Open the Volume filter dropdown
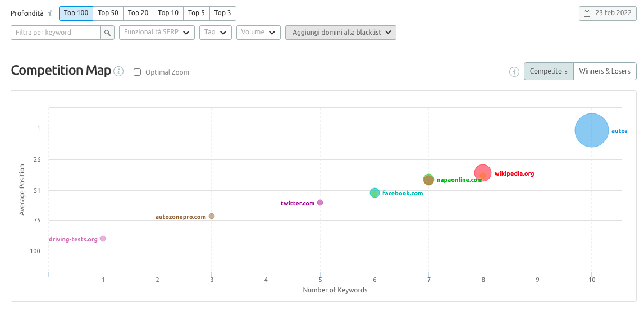Screen dimensions: 644x311 (x=258, y=33)
